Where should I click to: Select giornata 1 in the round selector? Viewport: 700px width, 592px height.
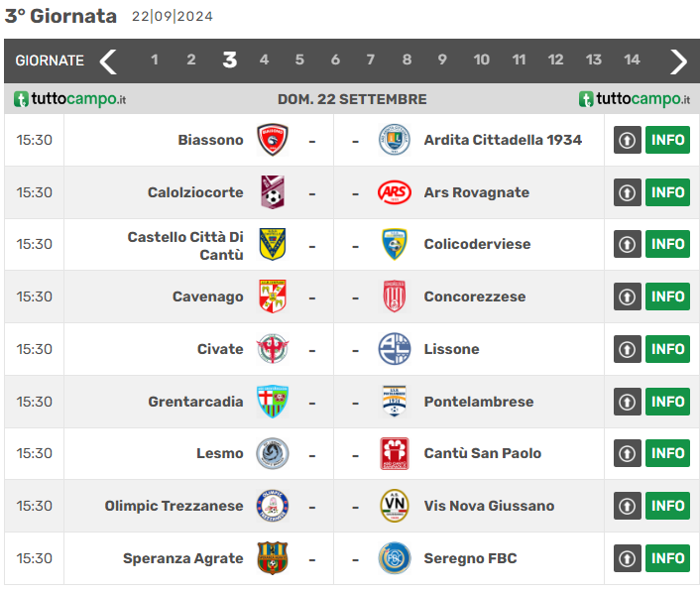click(155, 60)
